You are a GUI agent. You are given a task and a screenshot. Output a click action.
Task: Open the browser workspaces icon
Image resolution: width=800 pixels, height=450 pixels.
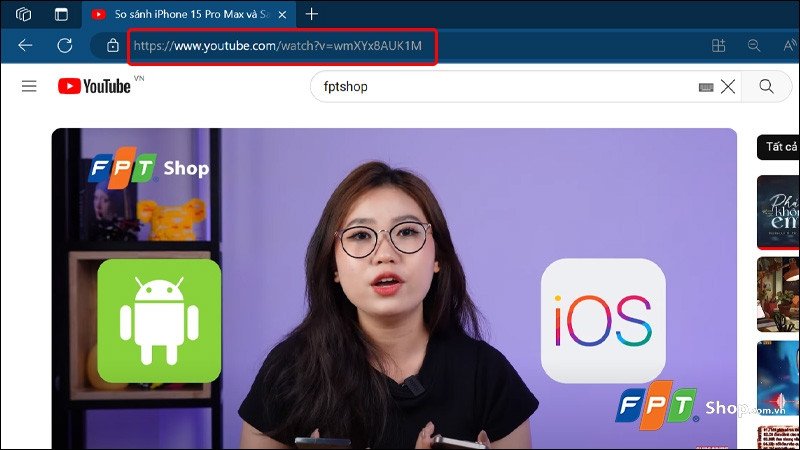[23, 14]
